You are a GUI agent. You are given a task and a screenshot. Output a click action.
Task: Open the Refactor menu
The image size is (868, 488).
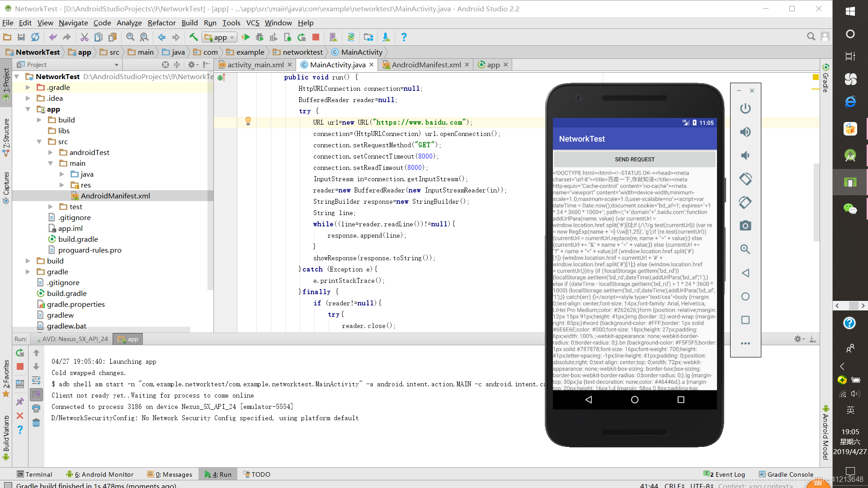point(161,23)
